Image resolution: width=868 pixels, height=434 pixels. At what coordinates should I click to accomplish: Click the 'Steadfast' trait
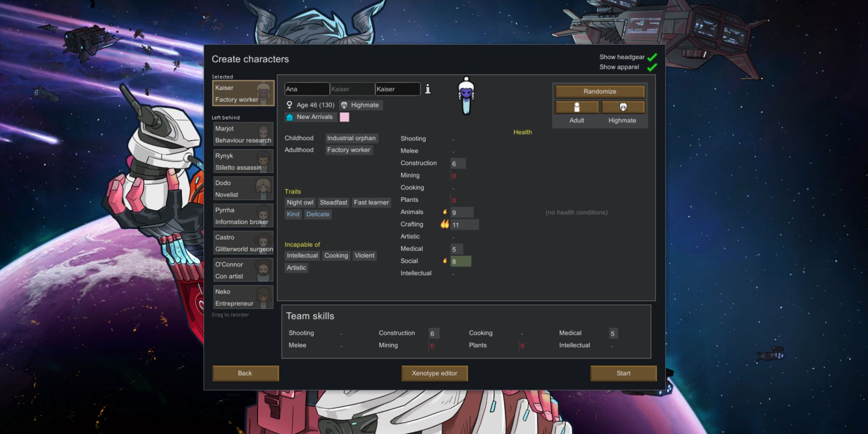[333, 202]
